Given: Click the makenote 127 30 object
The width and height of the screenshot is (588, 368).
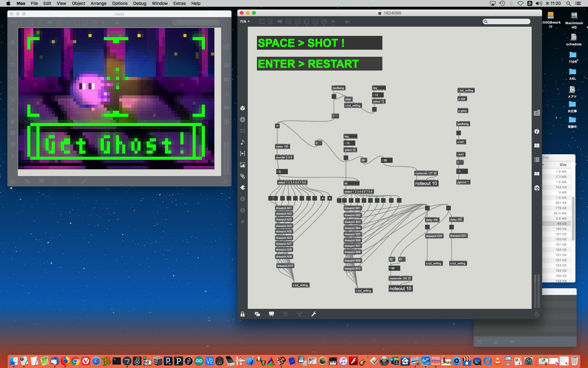Looking at the screenshot, I should (x=426, y=173).
